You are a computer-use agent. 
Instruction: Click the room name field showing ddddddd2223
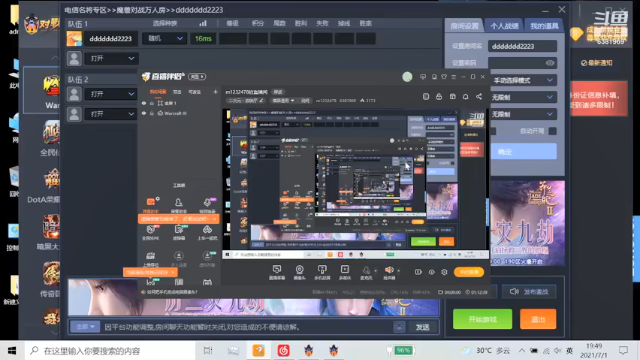[x=522, y=46]
